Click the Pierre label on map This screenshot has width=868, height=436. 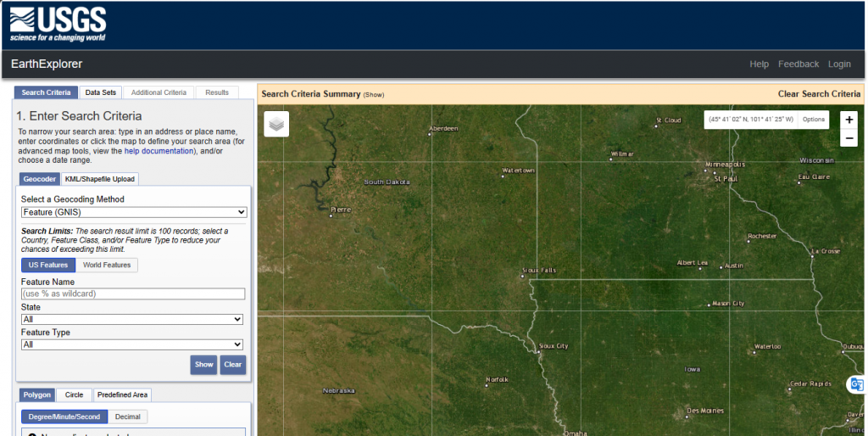pyautogui.click(x=341, y=210)
